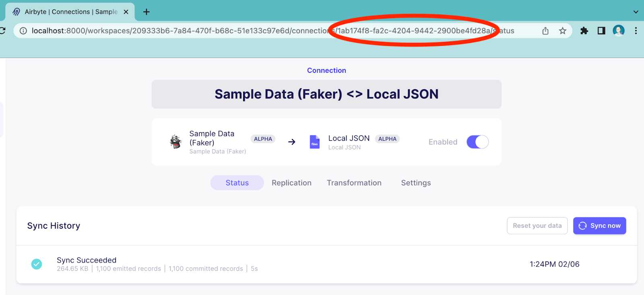Click the Sync History heading
The height and width of the screenshot is (295, 644).
(x=54, y=226)
